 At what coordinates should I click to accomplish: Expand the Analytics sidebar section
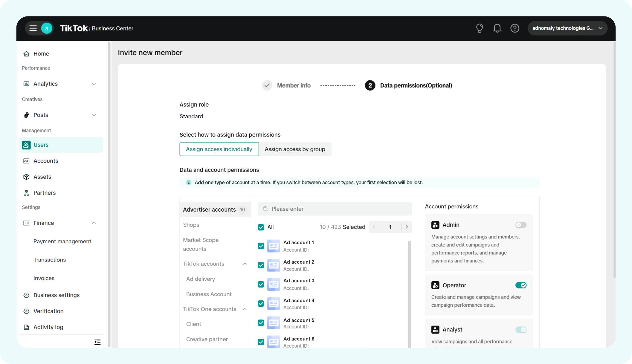94,84
